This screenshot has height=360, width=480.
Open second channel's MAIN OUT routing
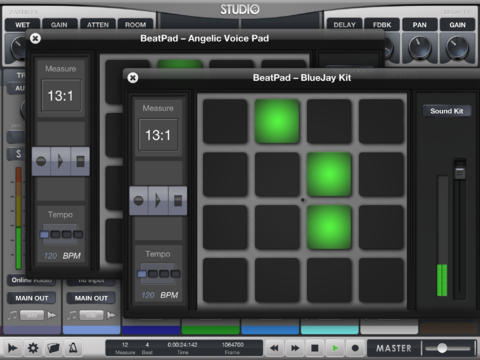[91, 298]
